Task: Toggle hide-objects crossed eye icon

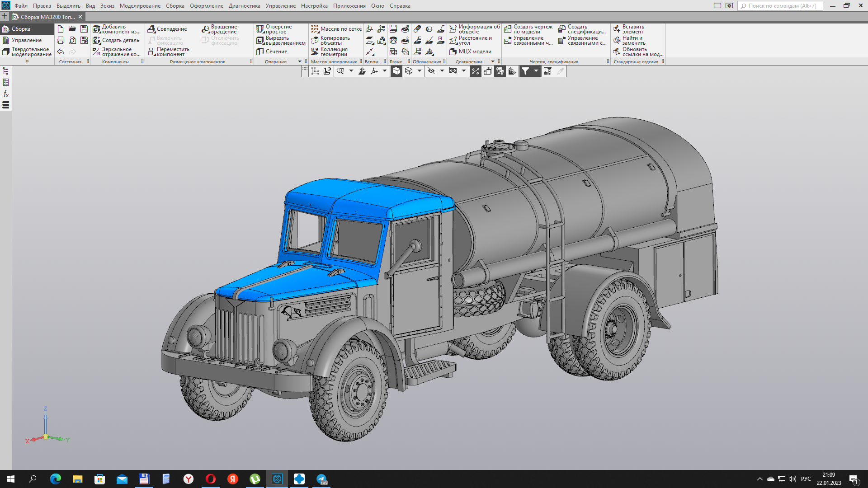Action: pos(431,71)
